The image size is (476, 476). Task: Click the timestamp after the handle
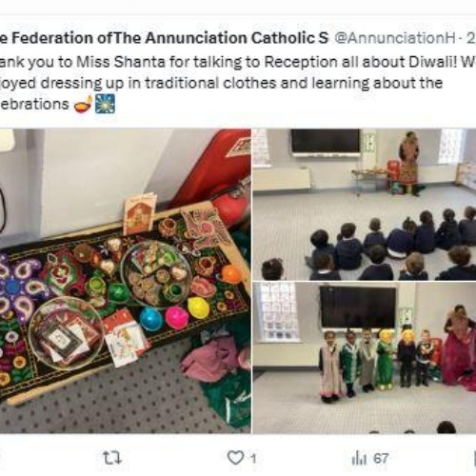[x=471, y=38]
